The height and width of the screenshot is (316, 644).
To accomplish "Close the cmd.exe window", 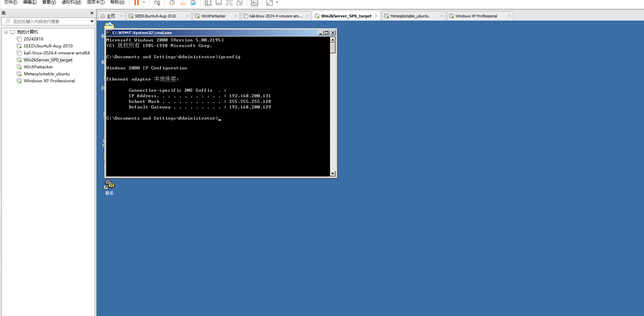I will 333,33.
